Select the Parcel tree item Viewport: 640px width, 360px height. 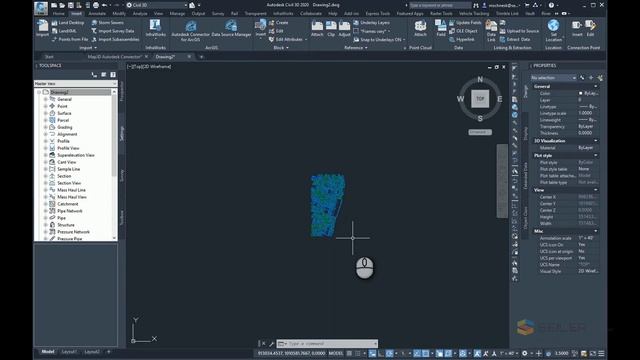coord(63,120)
